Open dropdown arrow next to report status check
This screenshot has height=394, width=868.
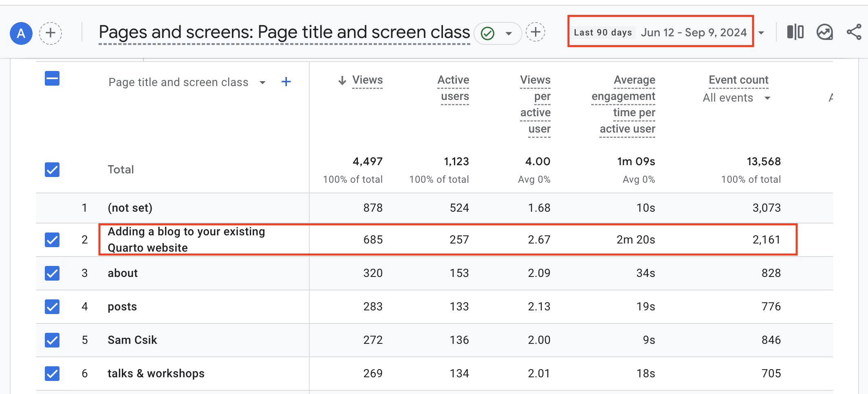point(509,33)
